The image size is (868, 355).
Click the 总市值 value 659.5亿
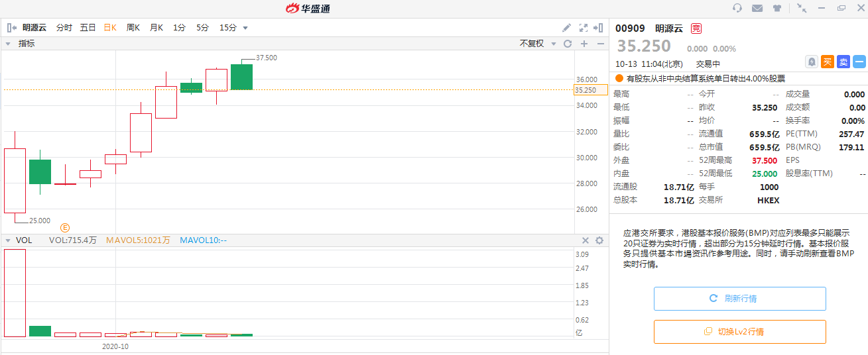764,147
